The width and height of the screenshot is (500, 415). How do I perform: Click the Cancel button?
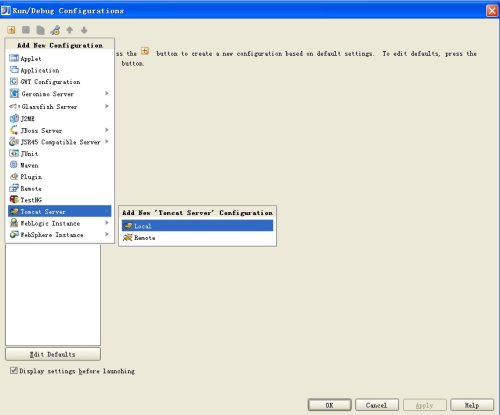coord(377,405)
